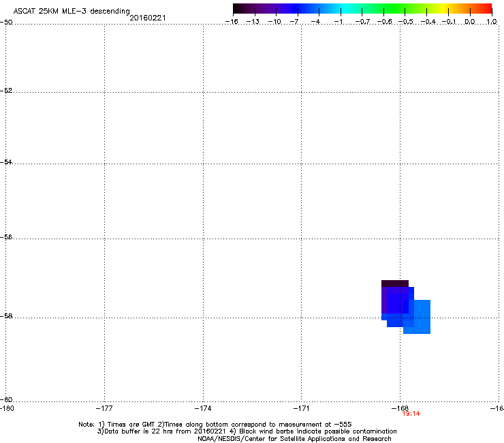Click latitude axis label -52
504x443 pixels.
click(x=6, y=91)
